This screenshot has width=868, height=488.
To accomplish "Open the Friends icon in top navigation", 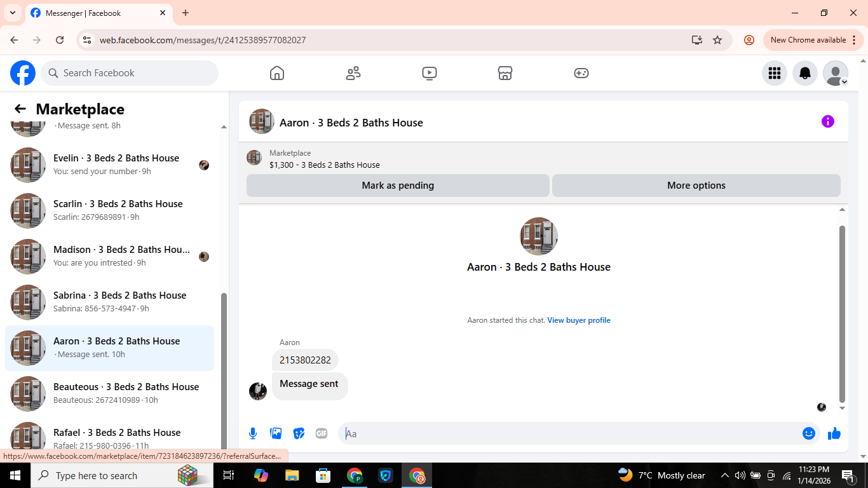I will click(x=353, y=73).
